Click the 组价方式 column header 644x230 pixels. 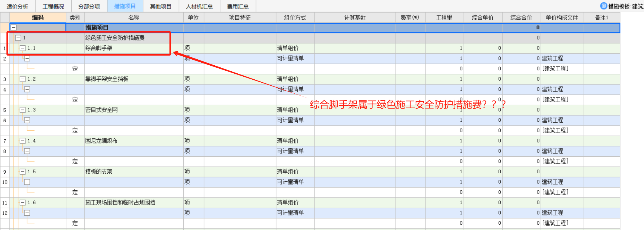[295, 18]
